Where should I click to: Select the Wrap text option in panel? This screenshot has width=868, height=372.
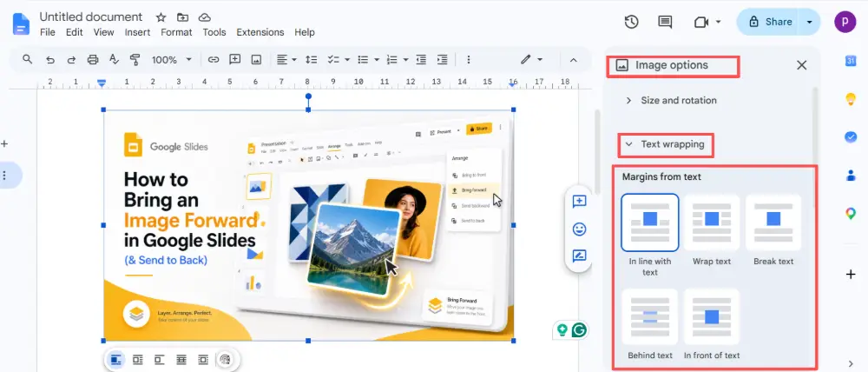[x=712, y=223]
